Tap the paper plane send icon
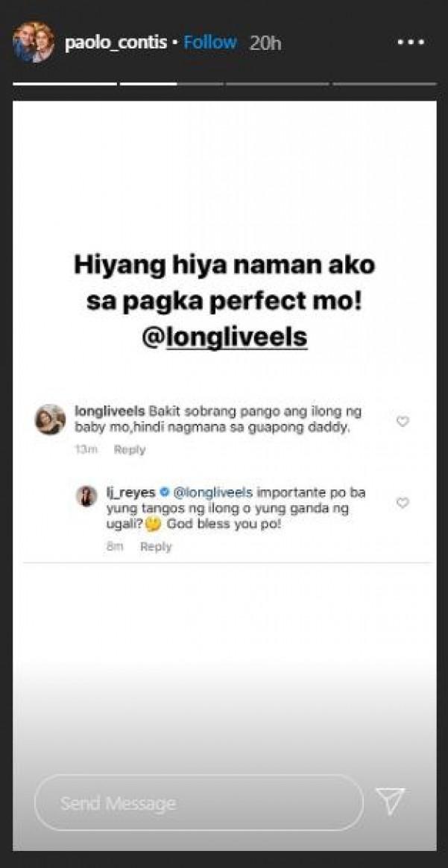 [390, 801]
